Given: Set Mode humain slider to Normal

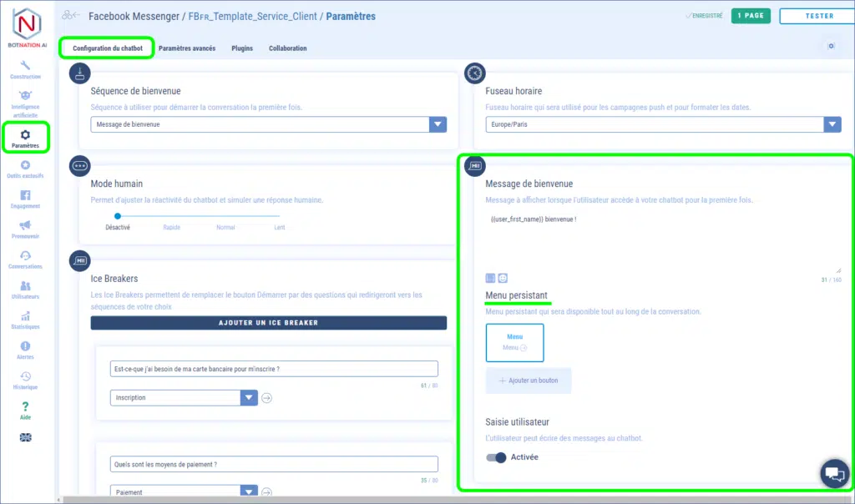Looking at the screenshot, I should click(225, 217).
